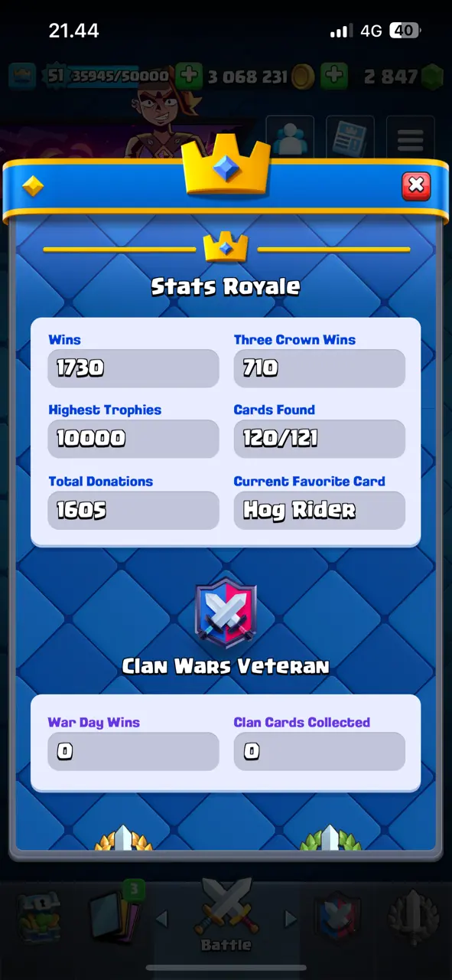This screenshot has width=452, height=980.
Task: Open the clan shield tab
Action: pyautogui.click(x=337, y=917)
